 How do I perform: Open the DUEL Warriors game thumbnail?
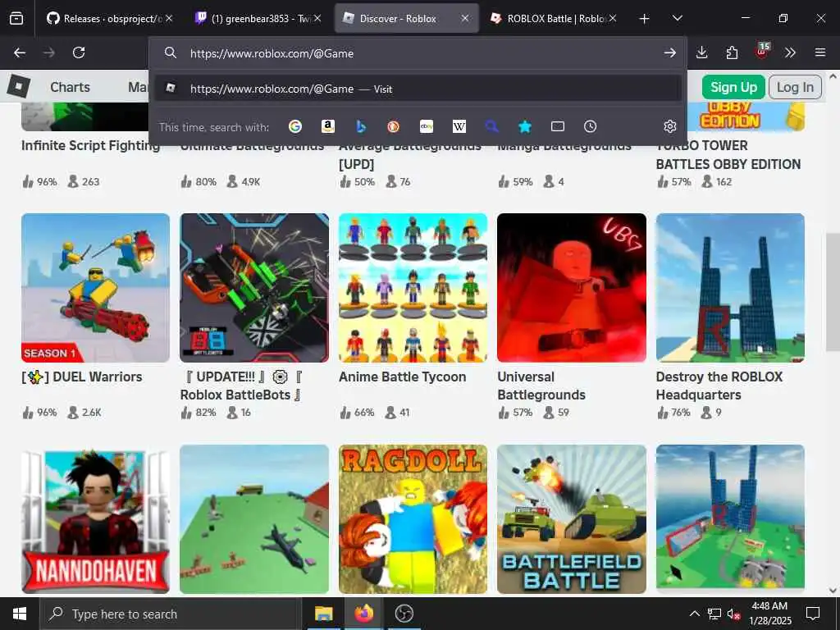click(x=95, y=288)
